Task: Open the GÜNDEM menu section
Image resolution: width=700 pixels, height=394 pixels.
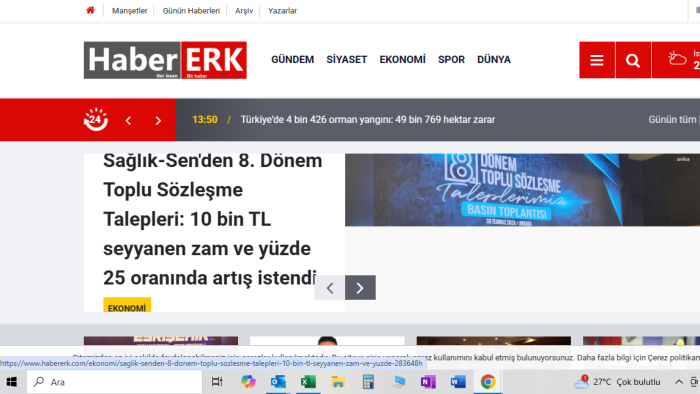Action: click(292, 59)
